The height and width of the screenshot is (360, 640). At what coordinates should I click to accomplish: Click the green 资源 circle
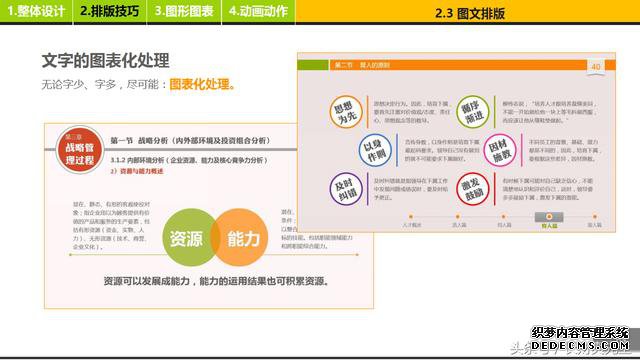(x=189, y=238)
